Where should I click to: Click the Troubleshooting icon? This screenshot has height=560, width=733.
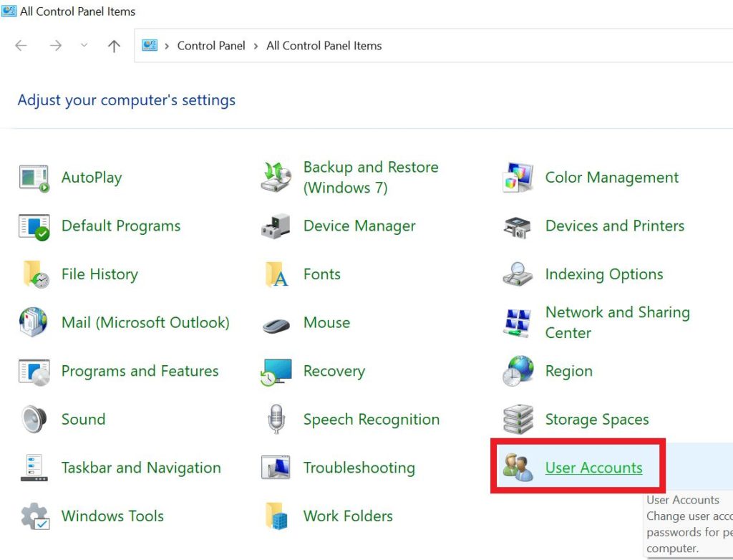click(276, 468)
